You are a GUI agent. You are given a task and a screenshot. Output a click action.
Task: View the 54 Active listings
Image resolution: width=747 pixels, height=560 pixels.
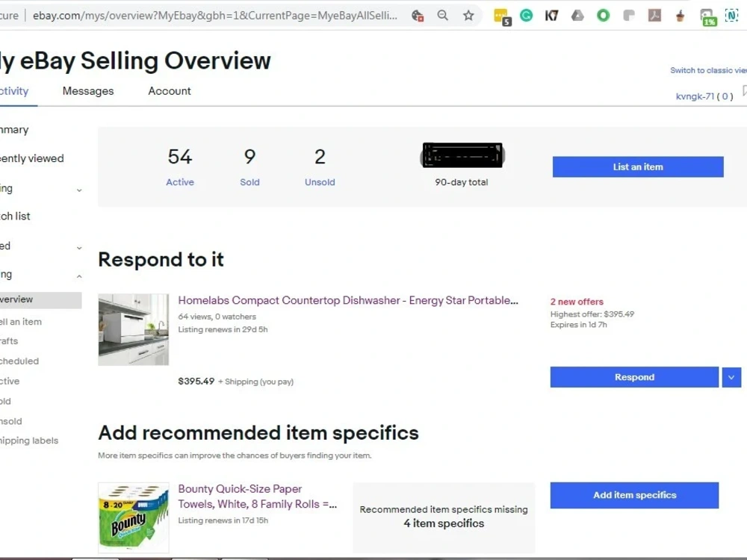180,167
